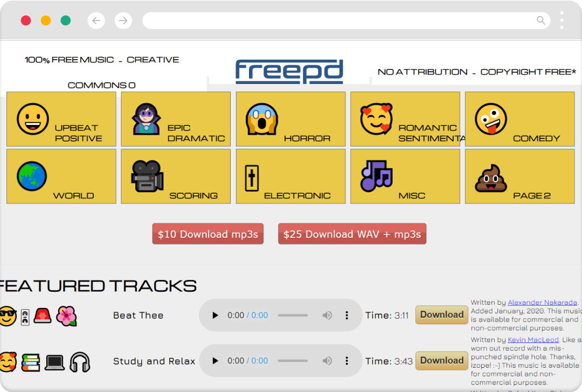Click the sunglasses emoji beside Beat Thee
The width and height of the screenshot is (582, 392).
8,316
